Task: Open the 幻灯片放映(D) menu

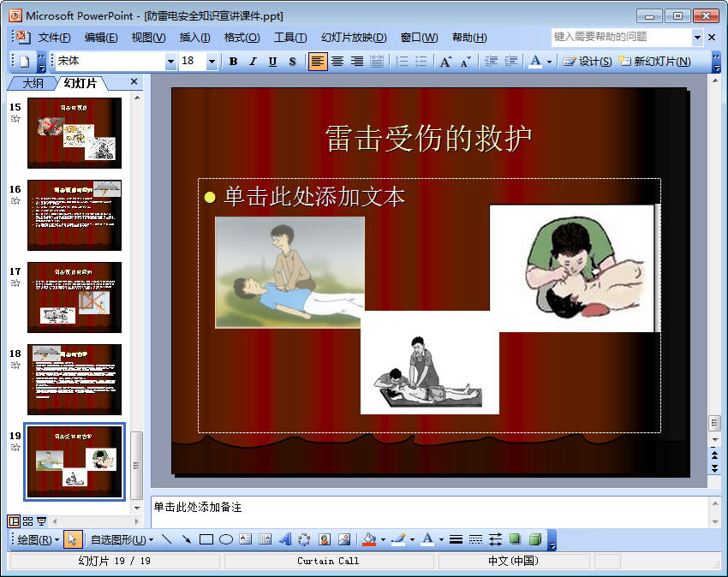Action: (354, 38)
